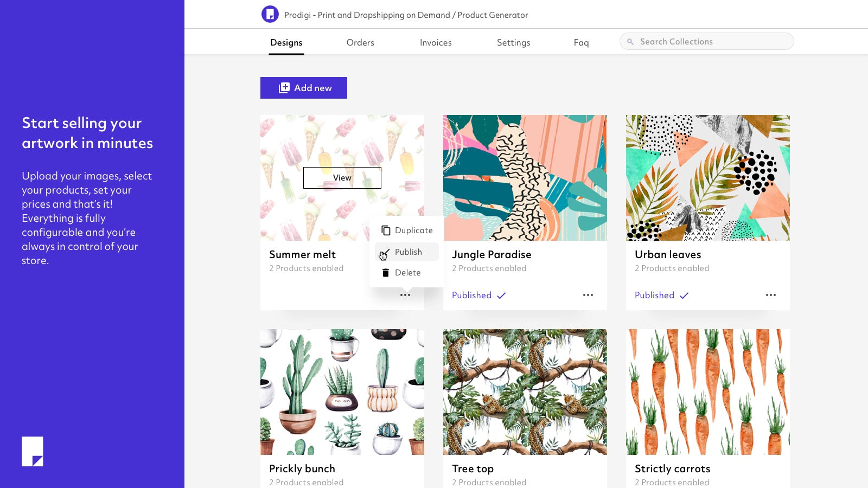This screenshot has width=868, height=488.
Task: Go to the Settings tab
Action: pyautogui.click(x=513, y=42)
